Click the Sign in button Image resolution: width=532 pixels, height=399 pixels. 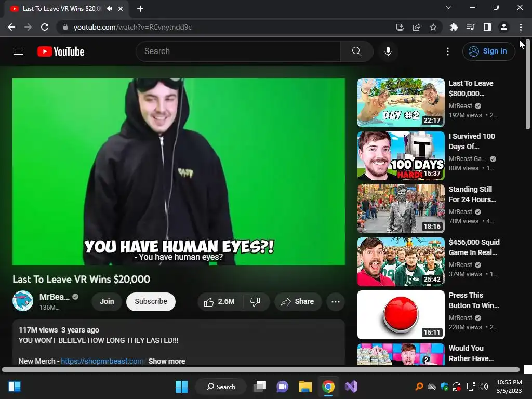click(488, 51)
